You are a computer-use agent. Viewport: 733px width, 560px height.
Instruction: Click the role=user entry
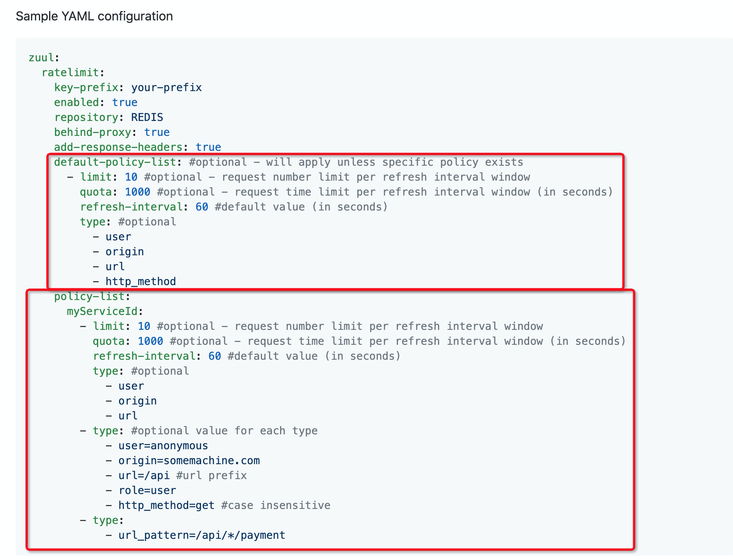[147, 490]
